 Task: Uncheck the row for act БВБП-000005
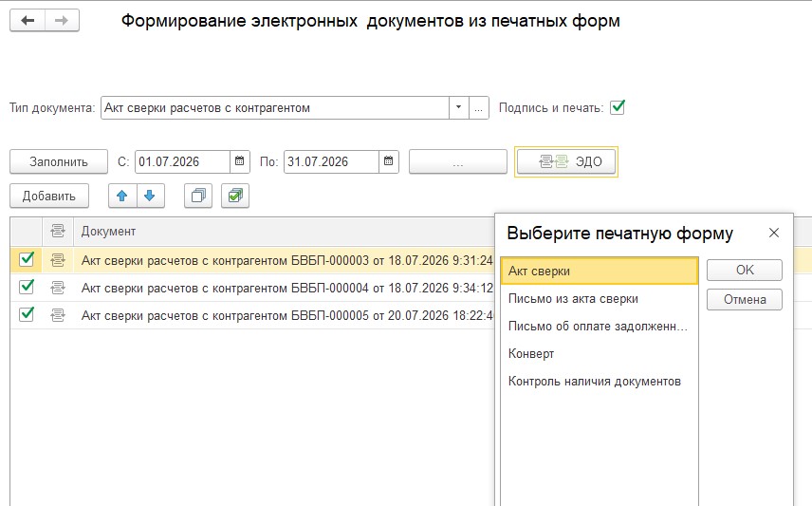coord(27,314)
